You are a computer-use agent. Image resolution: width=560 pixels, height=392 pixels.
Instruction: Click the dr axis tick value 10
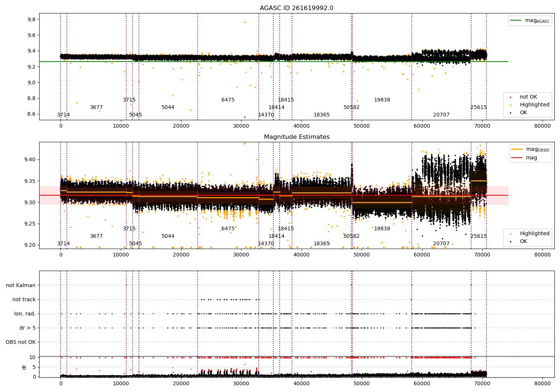coord(32,358)
